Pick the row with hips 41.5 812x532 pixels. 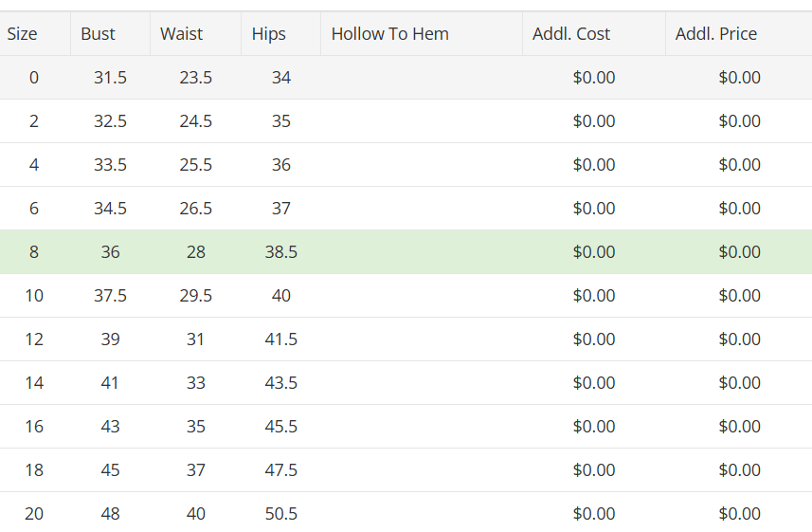coord(406,339)
